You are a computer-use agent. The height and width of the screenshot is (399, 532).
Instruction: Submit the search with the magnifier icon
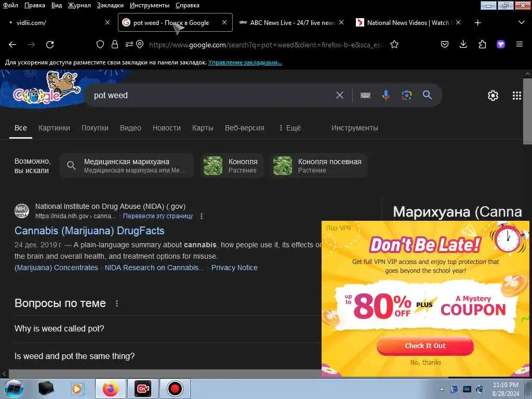[427, 96]
